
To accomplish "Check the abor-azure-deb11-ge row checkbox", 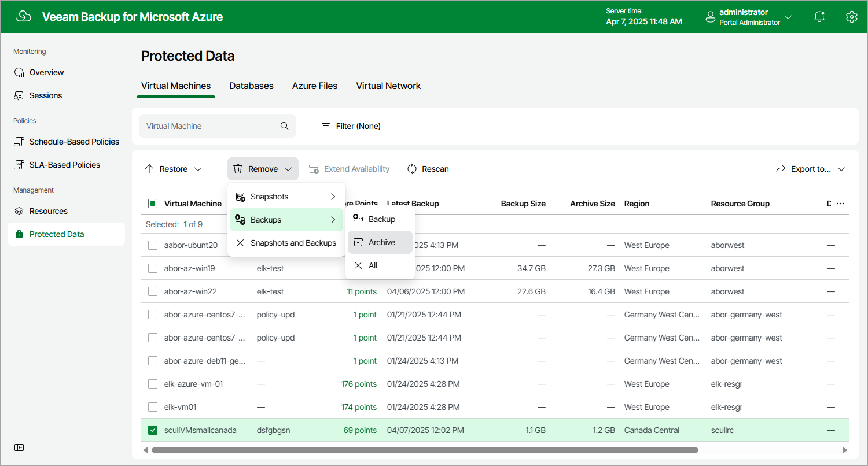I will tap(153, 361).
